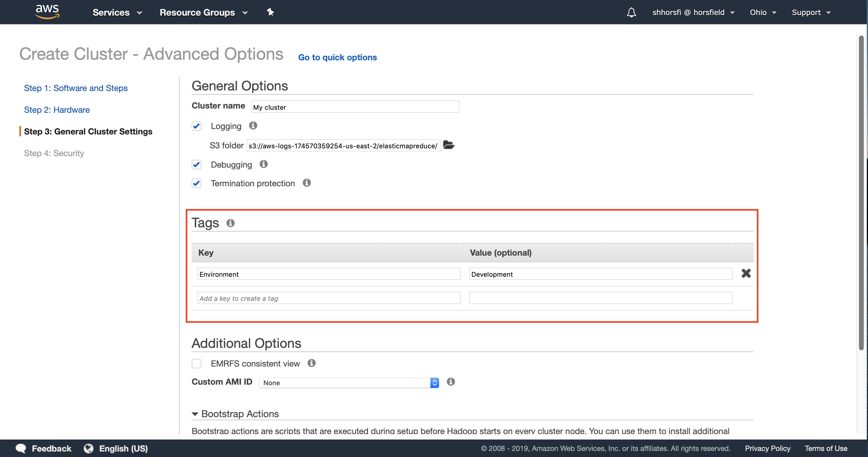Screen dimensions: 868x457
Task: Open the Custom AMI ID dropdown
Action: click(349, 383)
